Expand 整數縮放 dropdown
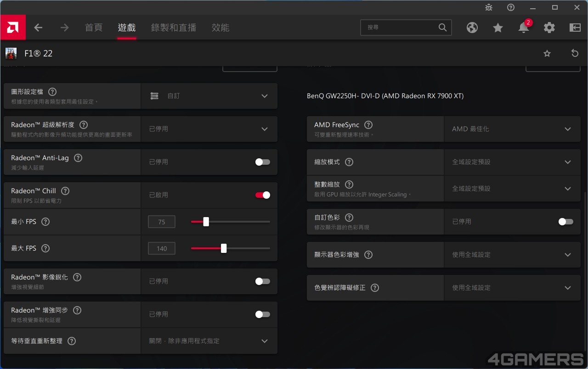Image resolution: width=588 pixels, height=369 pixels. (x=512, y=189)
